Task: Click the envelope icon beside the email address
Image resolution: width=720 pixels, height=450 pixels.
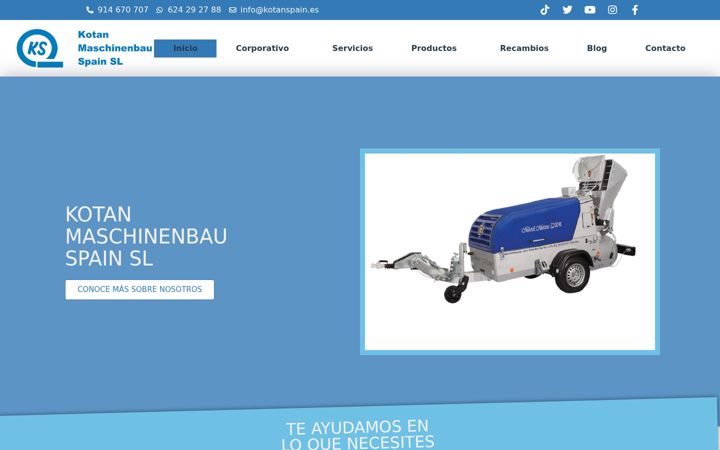Action: [x=233, y=10]
